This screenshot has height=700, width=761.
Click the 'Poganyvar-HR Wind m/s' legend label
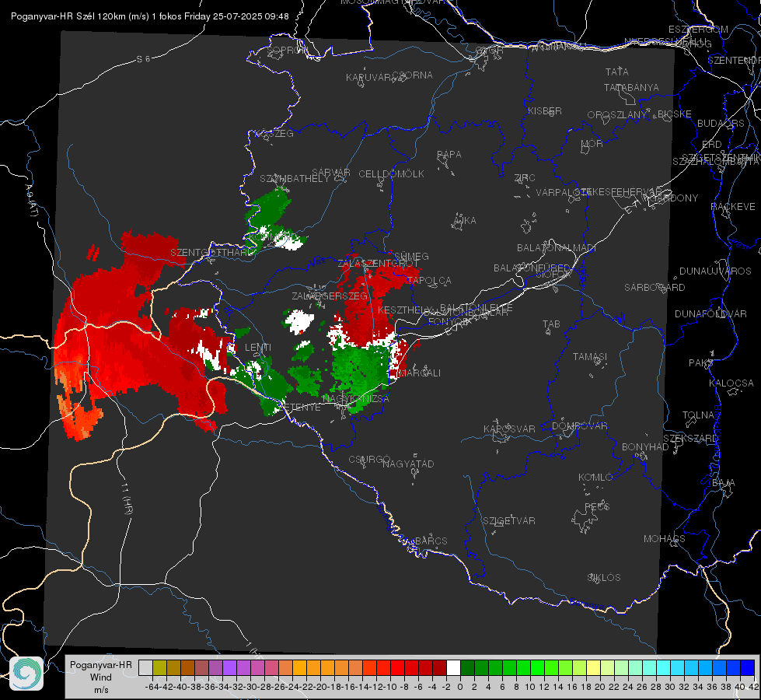101,677
